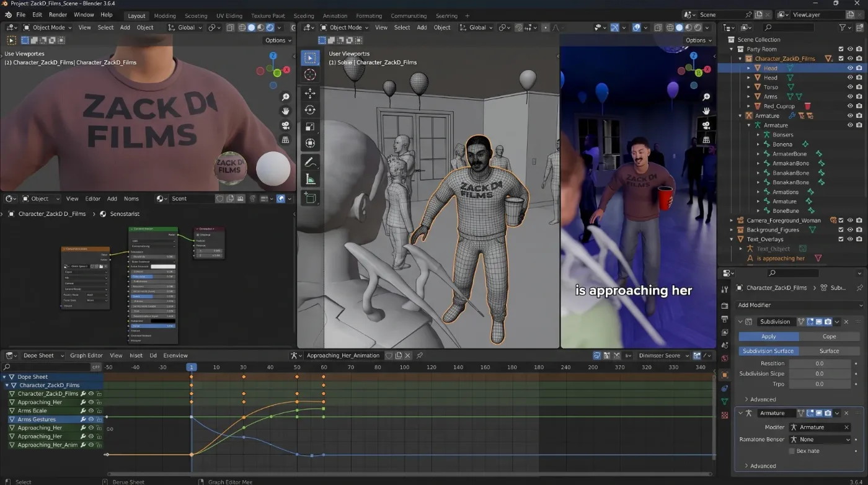Click pan hand icon in the sweatshirt close-up viewport
The height and width of the screenshot is (485, 868).
coord(285,111)
